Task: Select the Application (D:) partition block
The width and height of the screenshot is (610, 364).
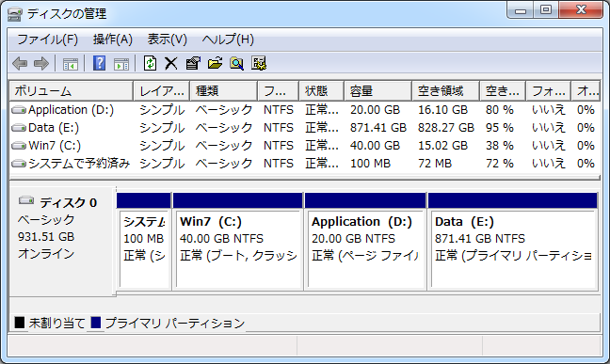Action: 365,241
